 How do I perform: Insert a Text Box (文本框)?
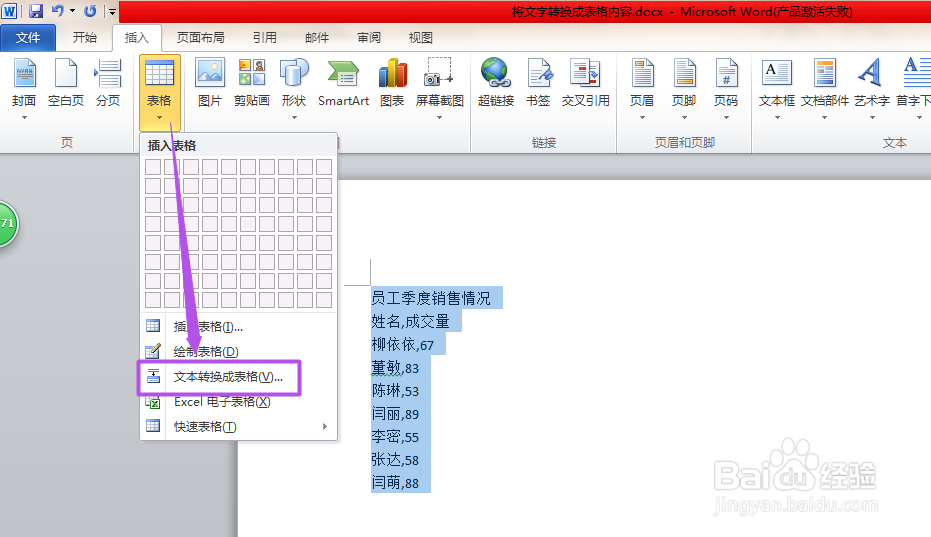tap(777, 83)
